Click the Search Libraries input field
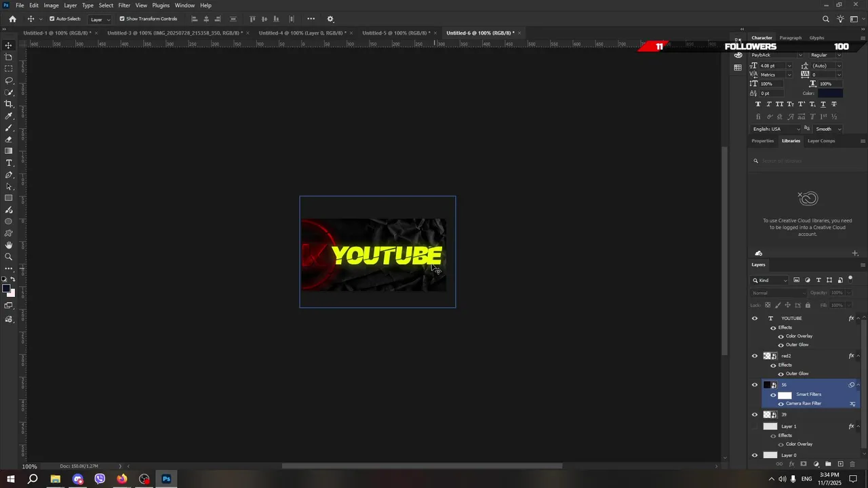The image size is (868, 488). point(807,161)
